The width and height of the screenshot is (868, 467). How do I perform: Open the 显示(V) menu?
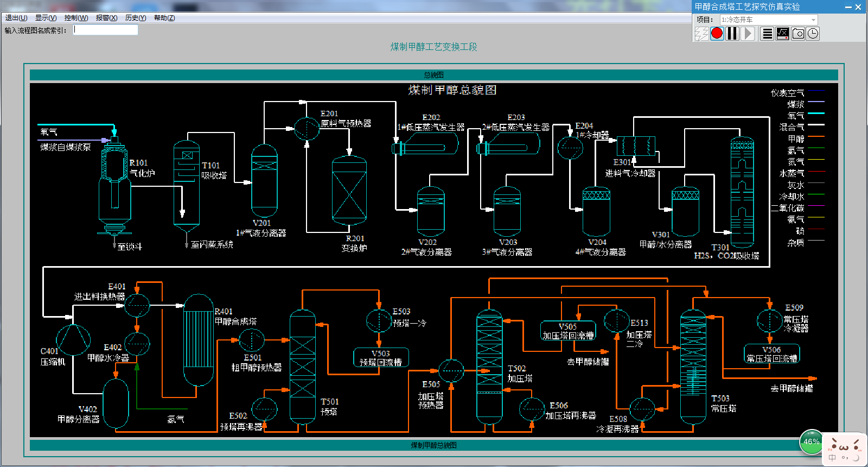tap(46, 18)
